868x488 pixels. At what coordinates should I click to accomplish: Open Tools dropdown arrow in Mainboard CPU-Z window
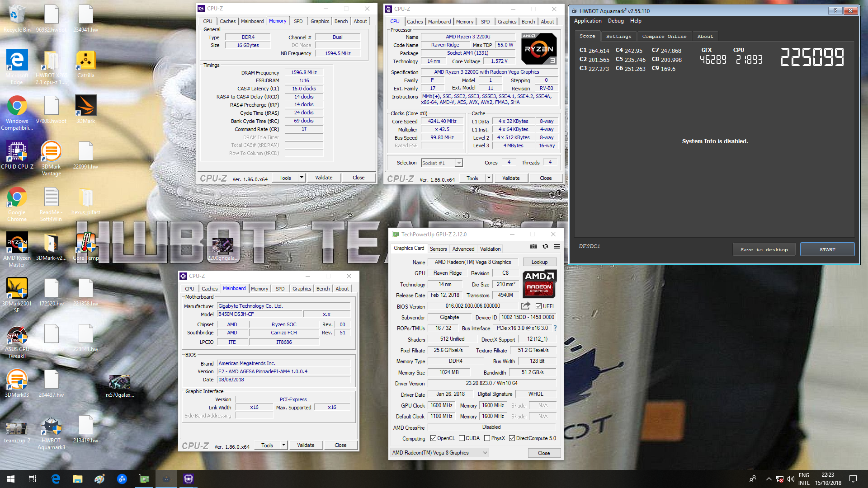point(283,445)
